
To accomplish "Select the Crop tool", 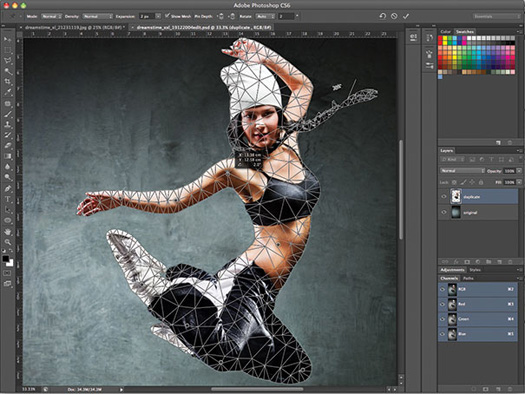I will [x=7, y=82].
